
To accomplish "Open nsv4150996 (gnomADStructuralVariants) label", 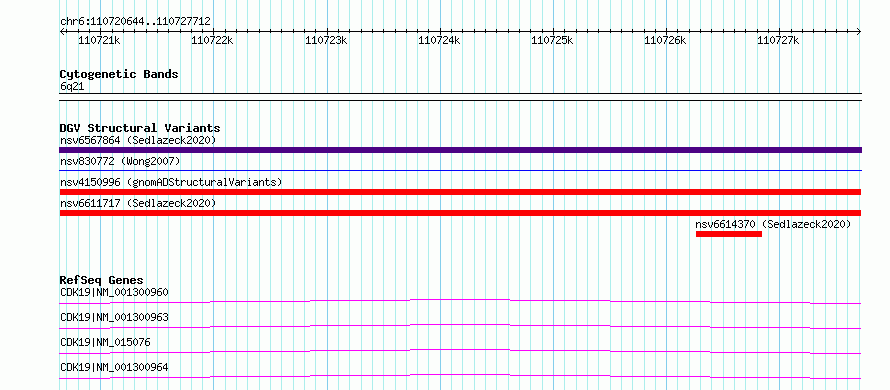I will (x=171, y=182).
